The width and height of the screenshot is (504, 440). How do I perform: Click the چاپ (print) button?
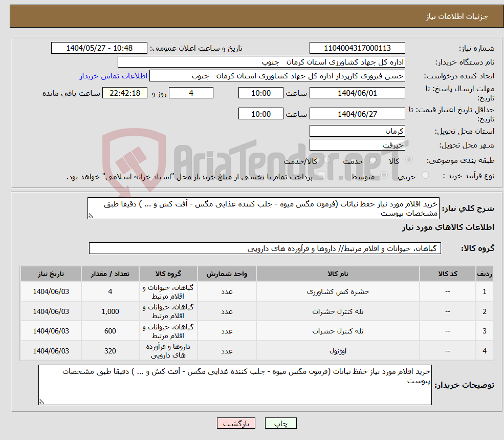pyautogui.click(x=280, y=423)
